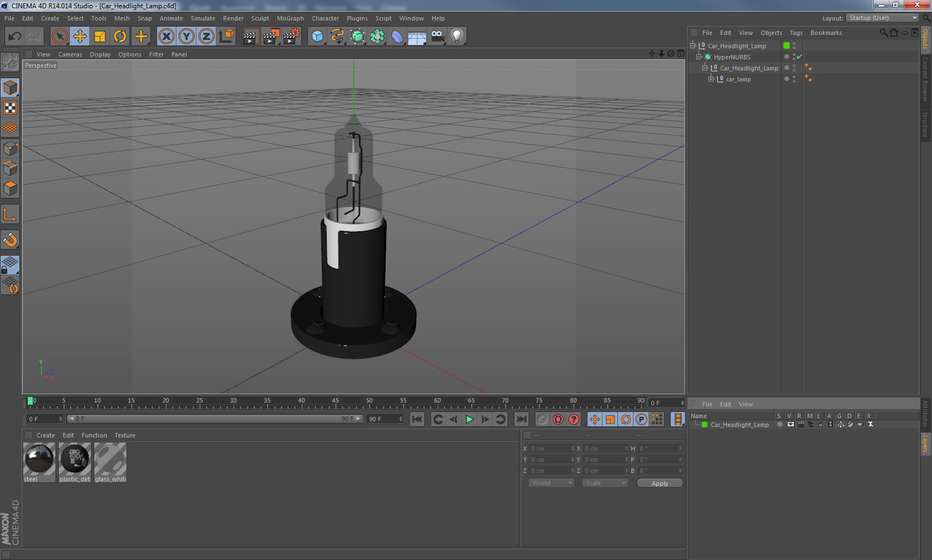Open the Sculpt menu
The height and width of the screenshot is (560, 932).
coord(260,18)
